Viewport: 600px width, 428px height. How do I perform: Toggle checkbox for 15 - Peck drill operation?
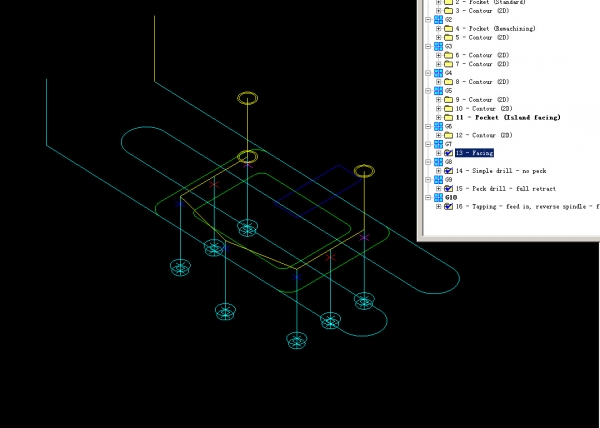[448, 188]
